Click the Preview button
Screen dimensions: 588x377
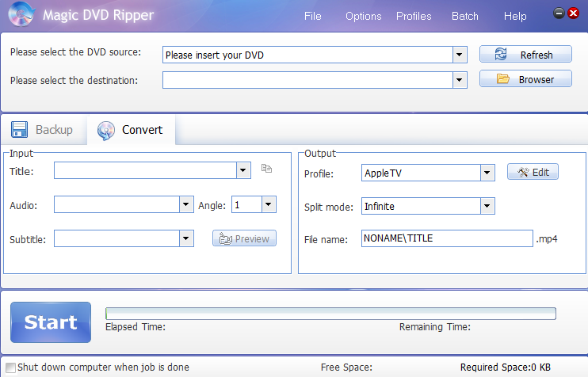pos(245,238)
